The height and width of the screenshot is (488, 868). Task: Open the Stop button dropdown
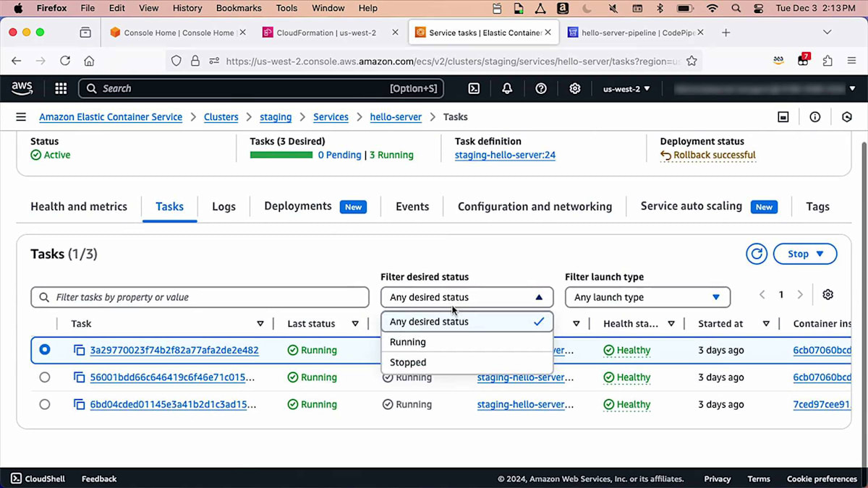point(805,254)
